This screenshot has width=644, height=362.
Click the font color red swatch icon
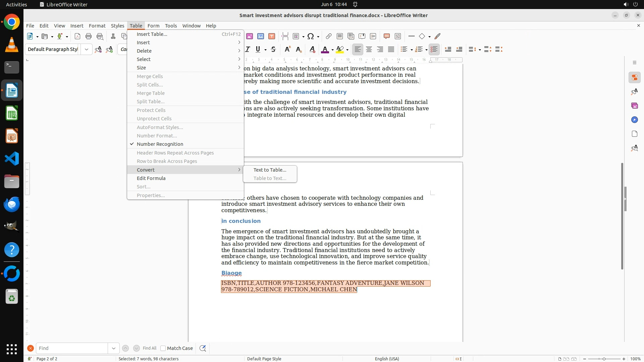[325, 50]
